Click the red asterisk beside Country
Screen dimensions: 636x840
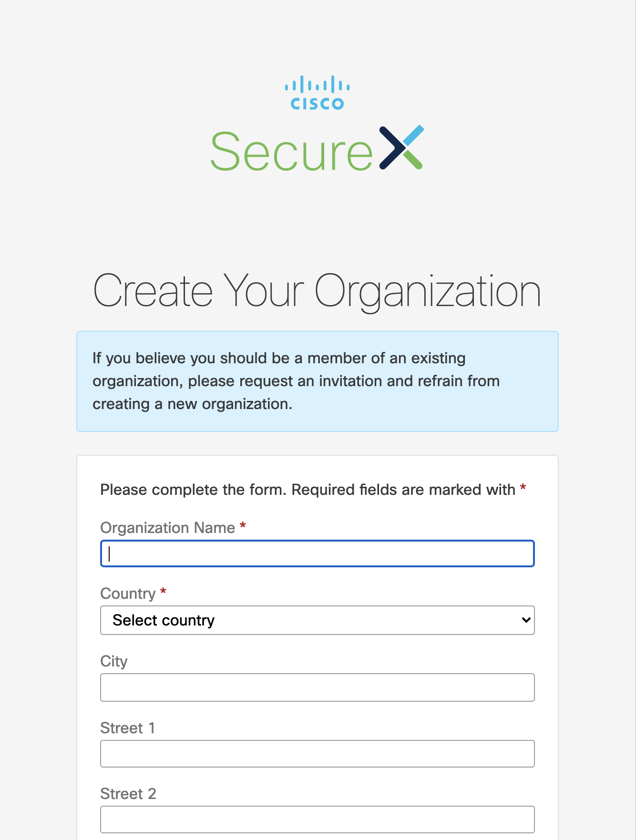[163, 592]
